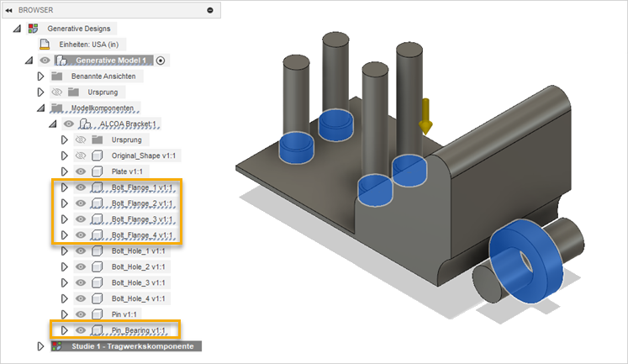628x364 pixels.
Task: Click the Bolt_Flange_1 v1:1 body icon
Action: tap(97, 187)
